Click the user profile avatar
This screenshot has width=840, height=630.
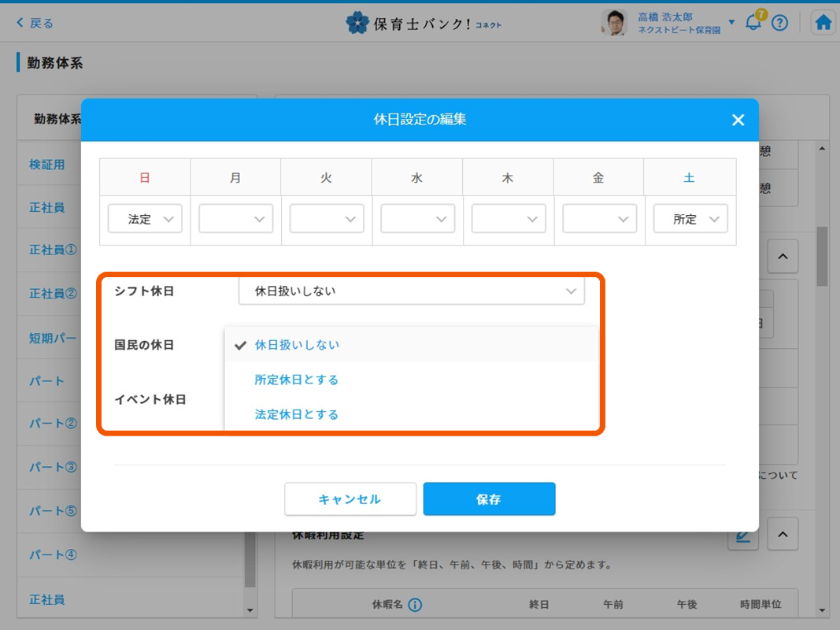click(x=613, y=23)
